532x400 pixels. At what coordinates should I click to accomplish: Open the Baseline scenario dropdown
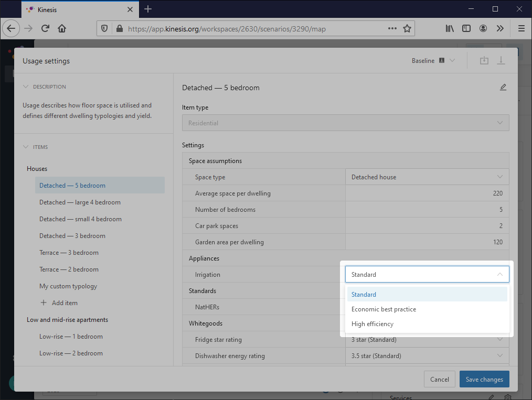(433, 61)
